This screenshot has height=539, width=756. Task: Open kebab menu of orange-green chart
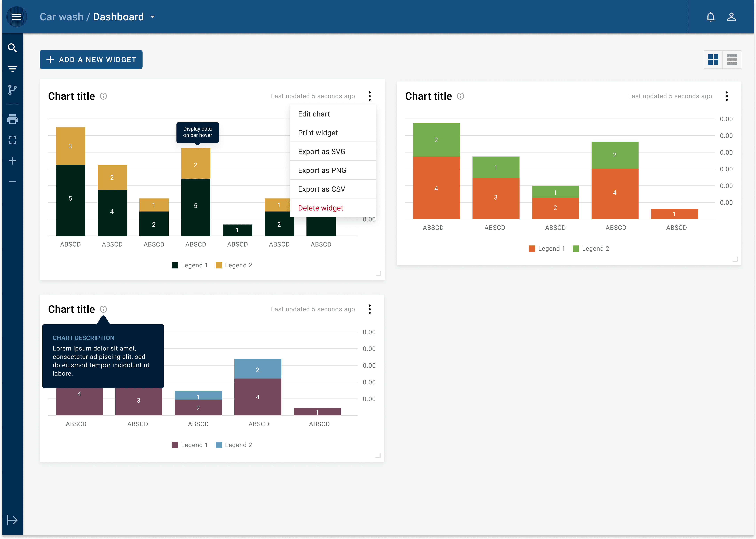point(726,96)
